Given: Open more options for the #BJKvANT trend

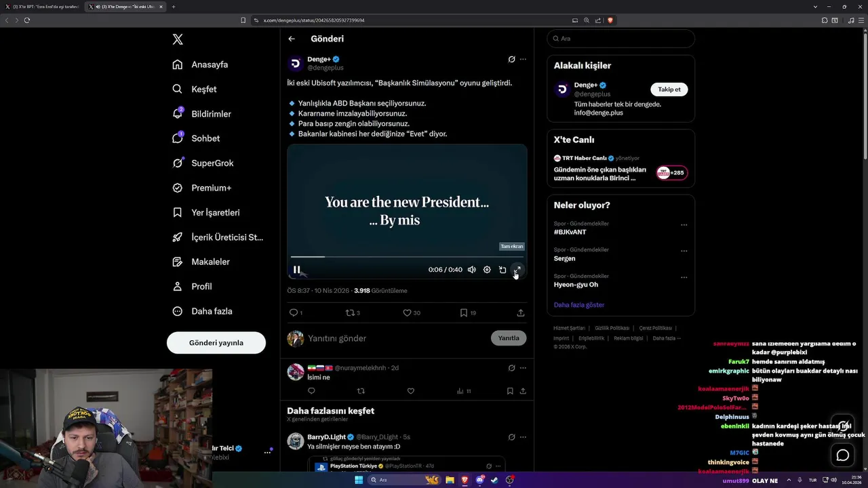Looking at the screenshot, I should pyautogui.click(x=684, y=225).
